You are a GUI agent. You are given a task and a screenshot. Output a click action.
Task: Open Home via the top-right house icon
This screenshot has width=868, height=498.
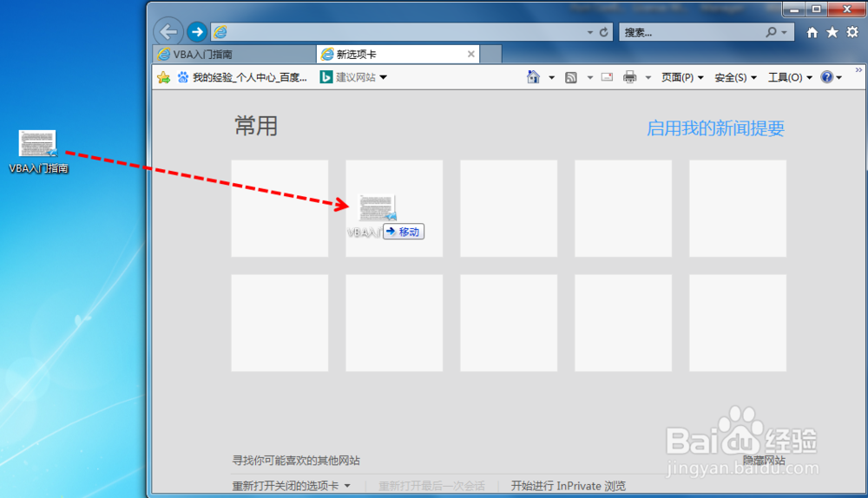[x=812, y=33]
